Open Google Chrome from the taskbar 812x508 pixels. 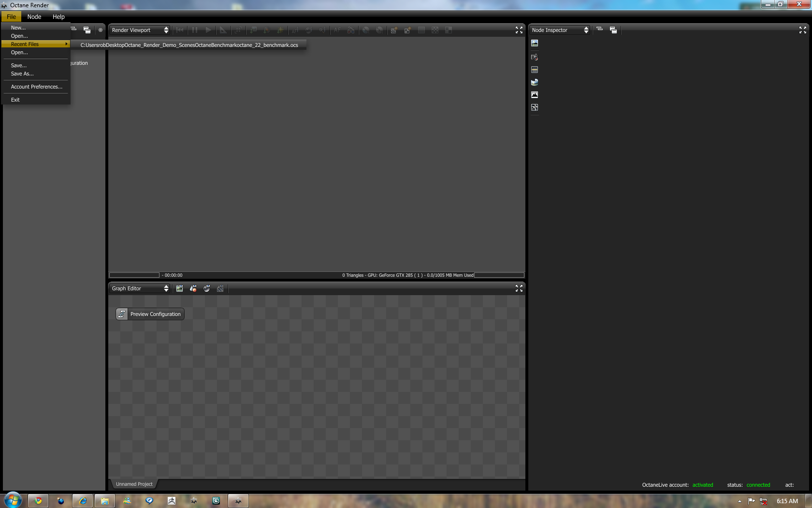(x=38, y=501)
